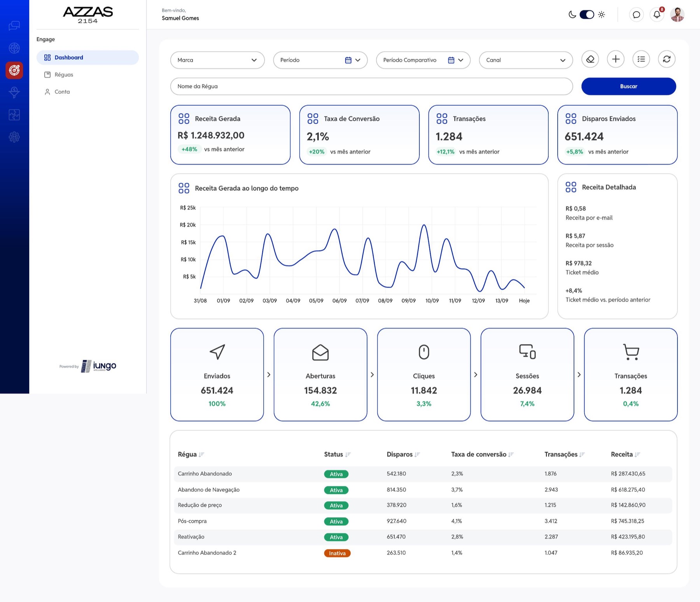Image resolution: width=700 pixels, height=602 pixels.
Task: Open the pin location sidebar icon
Action: (14, 93)
